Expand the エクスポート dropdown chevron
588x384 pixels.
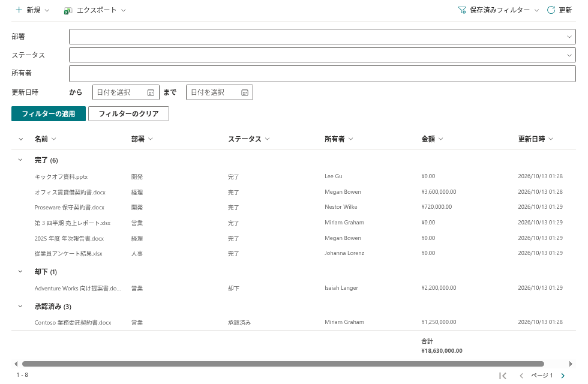124,11
